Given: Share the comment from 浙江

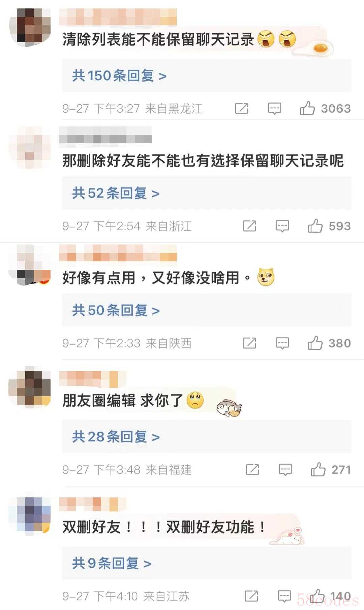Looking at the screenshot, I should coord(249,226).
